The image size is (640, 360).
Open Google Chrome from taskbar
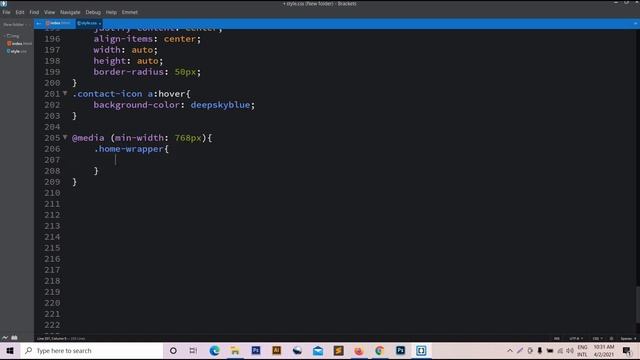point(380,351)
